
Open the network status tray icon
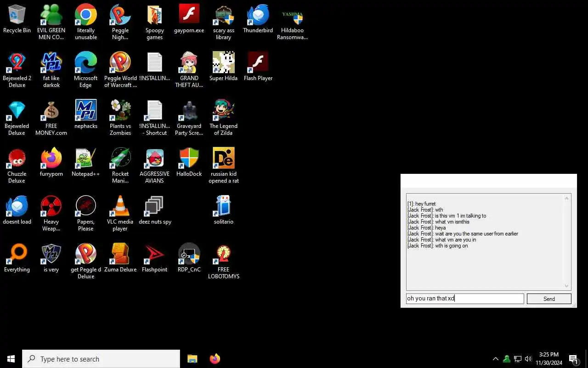tap(518, 359)
